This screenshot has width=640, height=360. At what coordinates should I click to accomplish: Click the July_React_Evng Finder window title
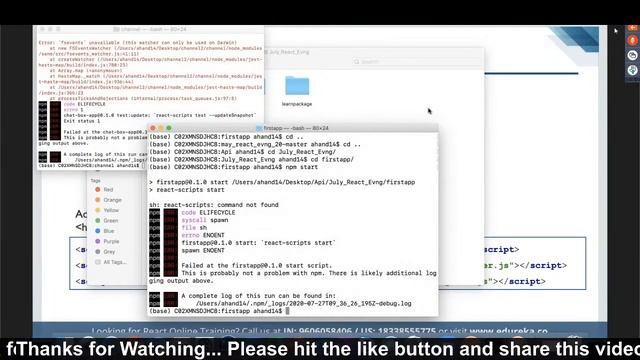coord(289,52)
